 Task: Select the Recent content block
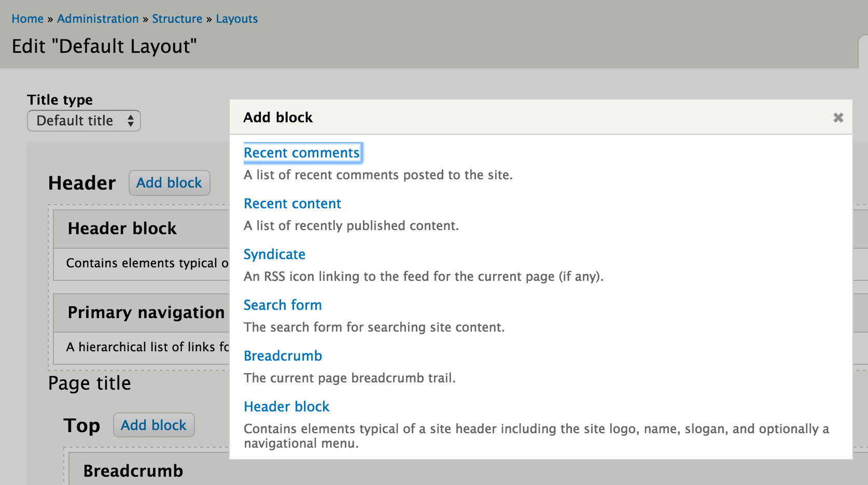pos(292,204)
